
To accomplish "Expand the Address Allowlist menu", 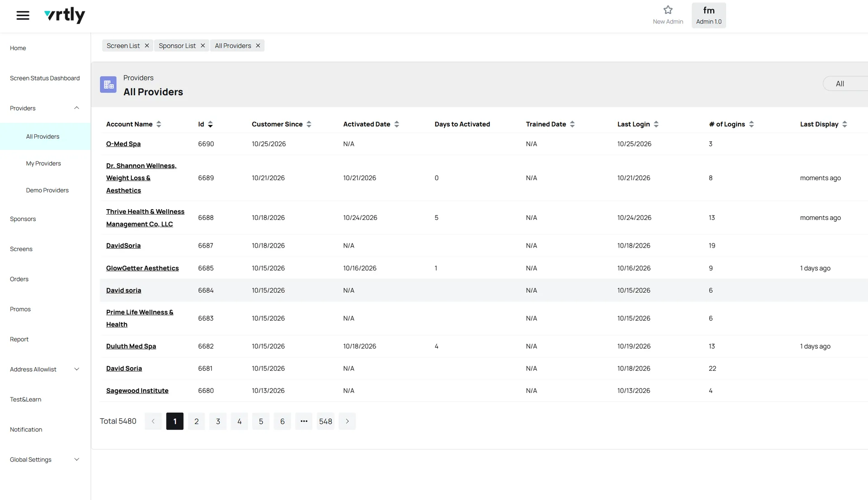I will coord(76,369).
